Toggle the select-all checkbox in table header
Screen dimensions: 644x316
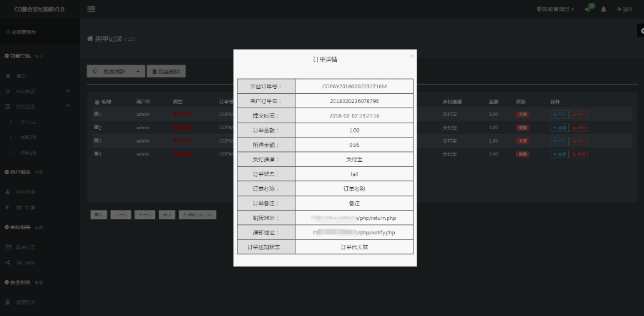[x=97, y=102]
